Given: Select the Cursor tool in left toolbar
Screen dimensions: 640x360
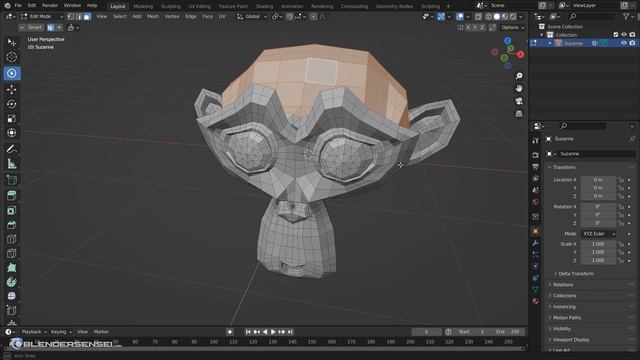Looking at the screenshot, I should coord(11,57).
